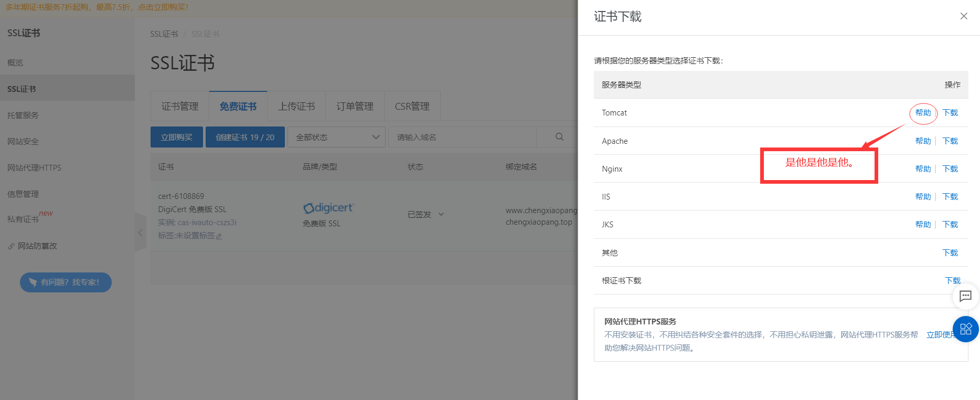
Task: Download the root certificate (根证书下载)
Action: pos(953,281)
